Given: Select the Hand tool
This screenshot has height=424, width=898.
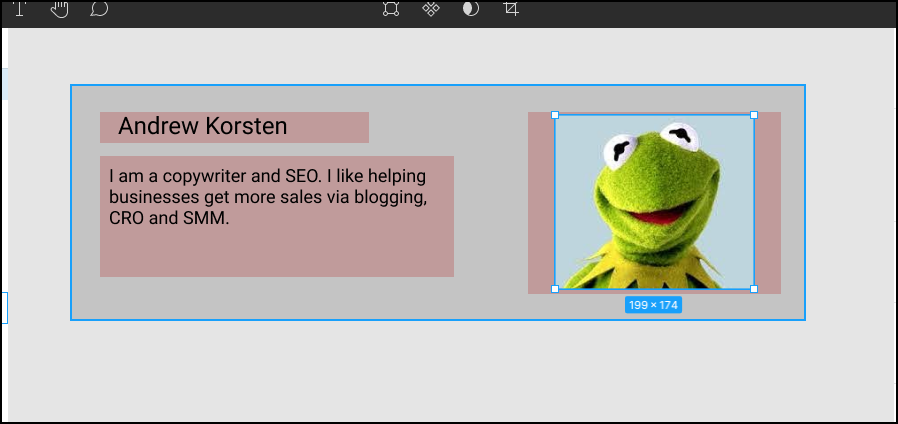Looking at the screenshot, I should tap(60, 9).
